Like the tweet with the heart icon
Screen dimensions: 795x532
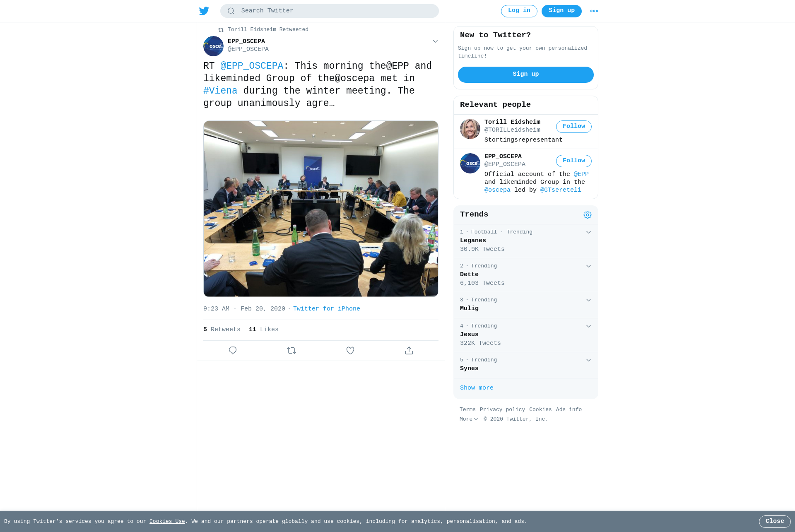click(350, 351)
